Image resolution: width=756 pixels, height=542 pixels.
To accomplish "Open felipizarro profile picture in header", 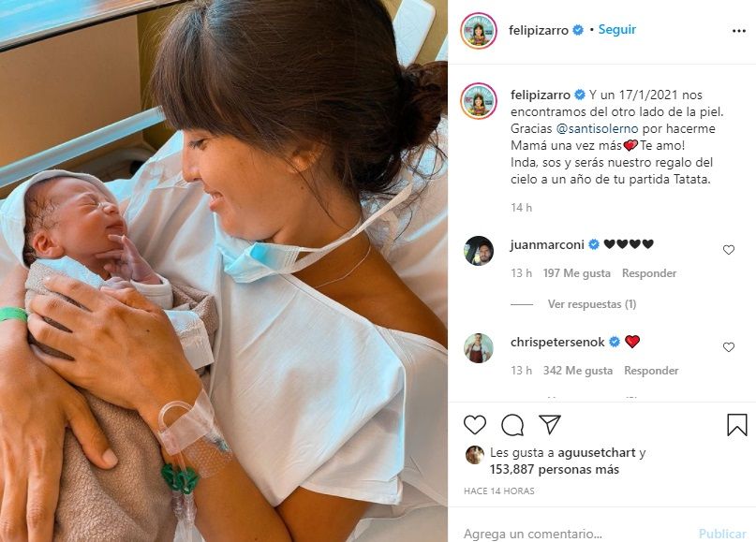I will (479, 31).
